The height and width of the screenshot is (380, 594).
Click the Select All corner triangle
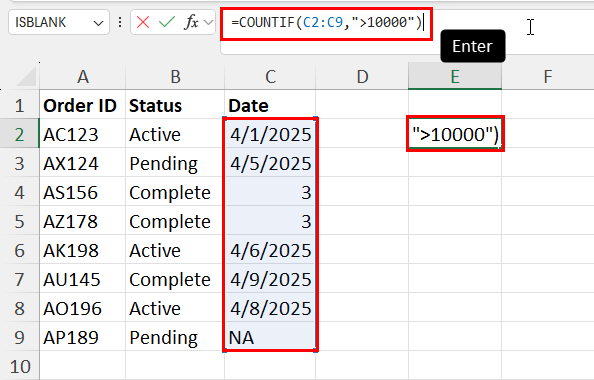27,77
